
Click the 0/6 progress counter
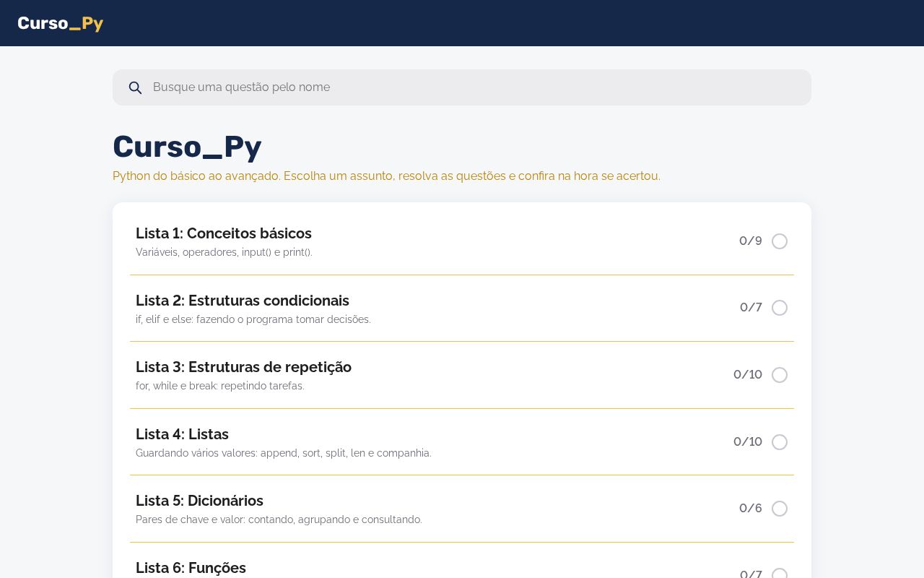[751, 508]
